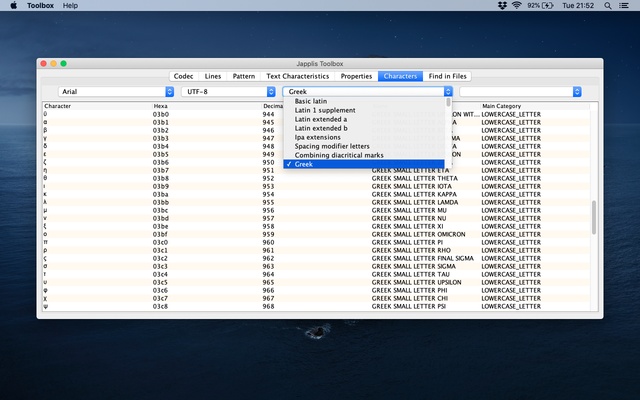Open the Apple menu
Screen dimensions: 640x400
pos(13,5)
